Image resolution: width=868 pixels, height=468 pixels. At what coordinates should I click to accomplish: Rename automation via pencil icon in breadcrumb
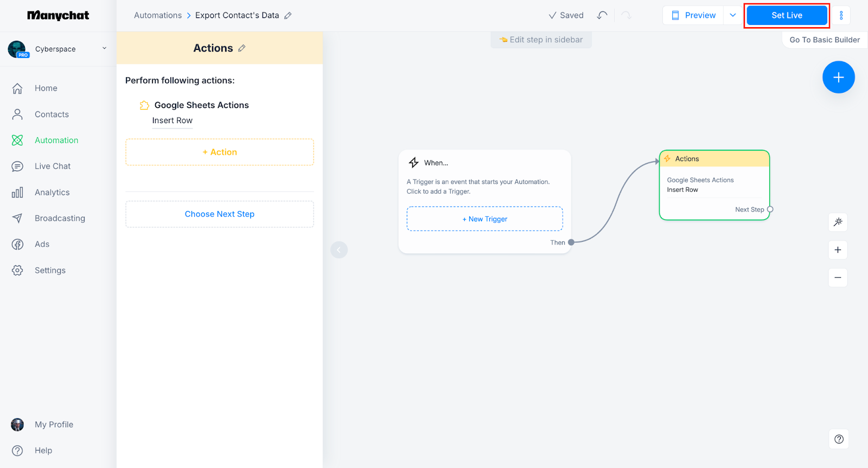pos(288,16)
